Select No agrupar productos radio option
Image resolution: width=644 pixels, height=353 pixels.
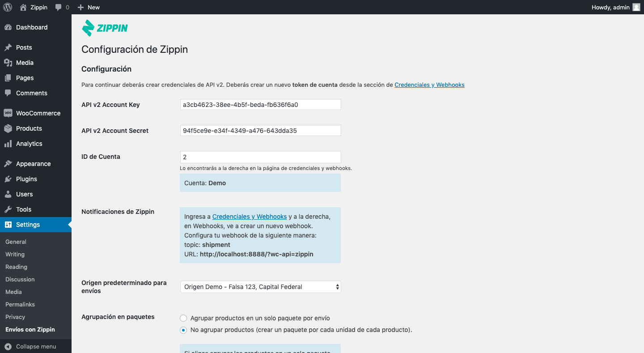point(183,330)
